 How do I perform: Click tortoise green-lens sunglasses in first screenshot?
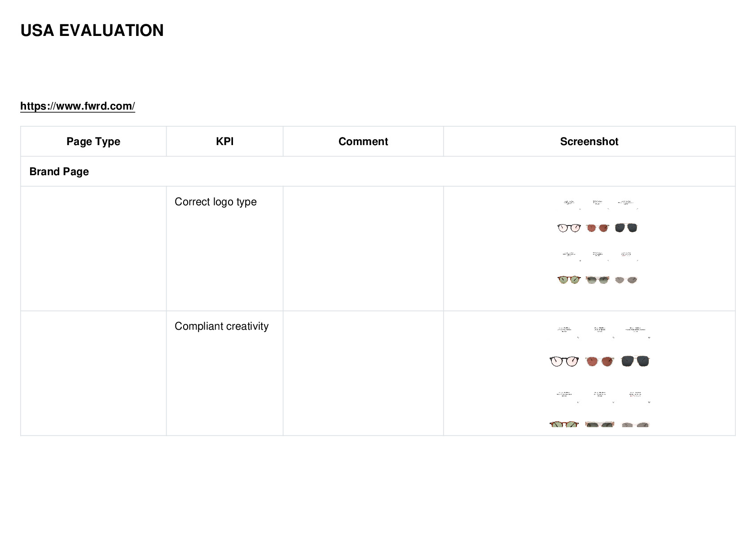point(569,280)
